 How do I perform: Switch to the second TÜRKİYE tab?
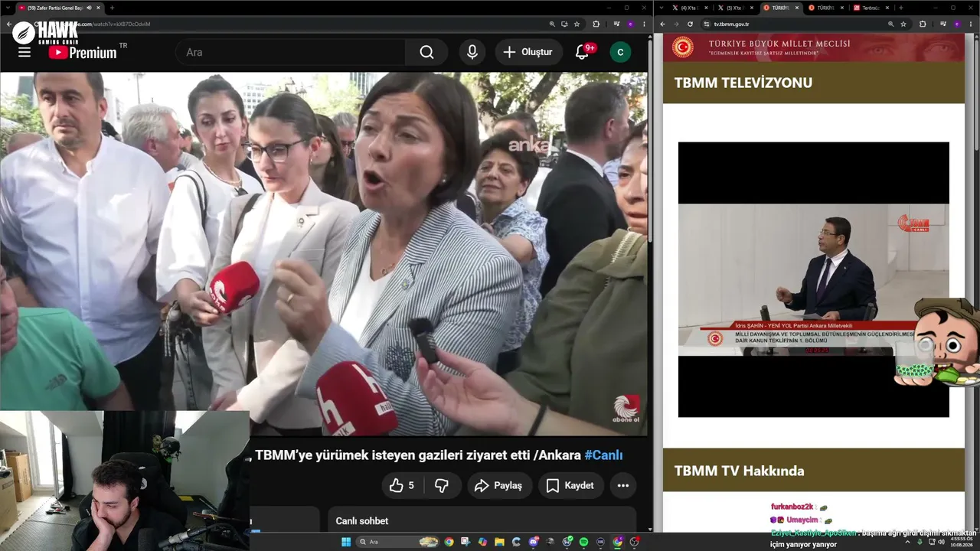pyautogui.click(x=826, y=8)
